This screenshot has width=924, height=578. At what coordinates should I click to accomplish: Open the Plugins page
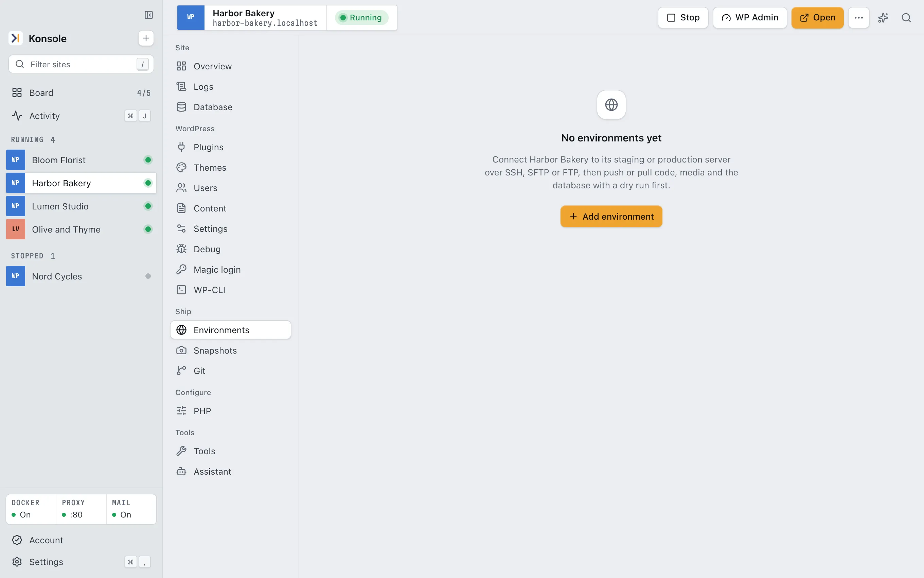coord(231,147)
